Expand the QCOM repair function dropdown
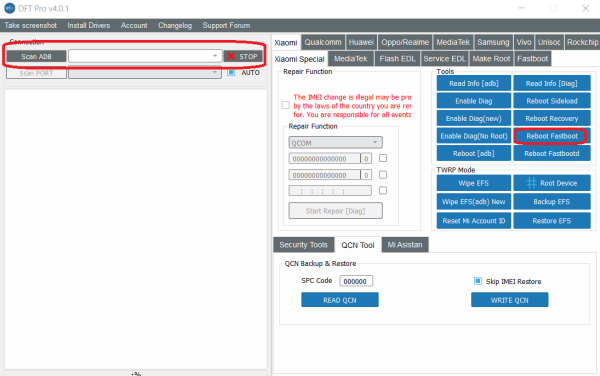Screen dimensions: 600x376 335,143
